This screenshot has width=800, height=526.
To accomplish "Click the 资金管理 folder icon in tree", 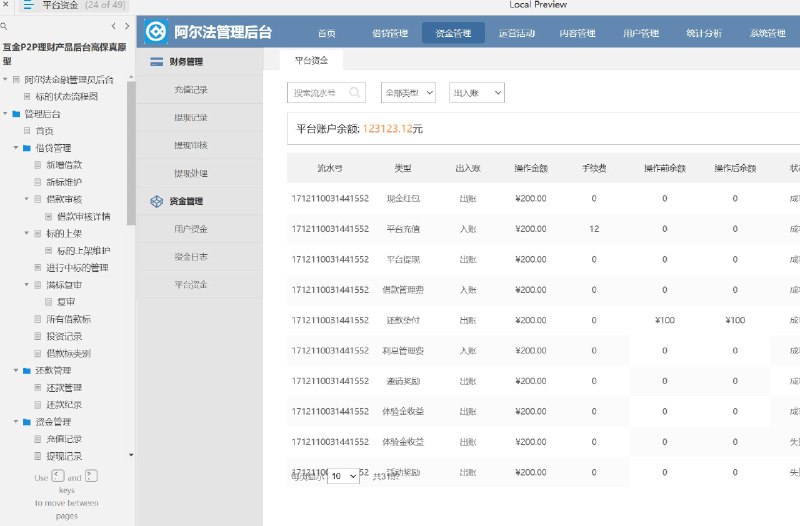I will point(27,422).
